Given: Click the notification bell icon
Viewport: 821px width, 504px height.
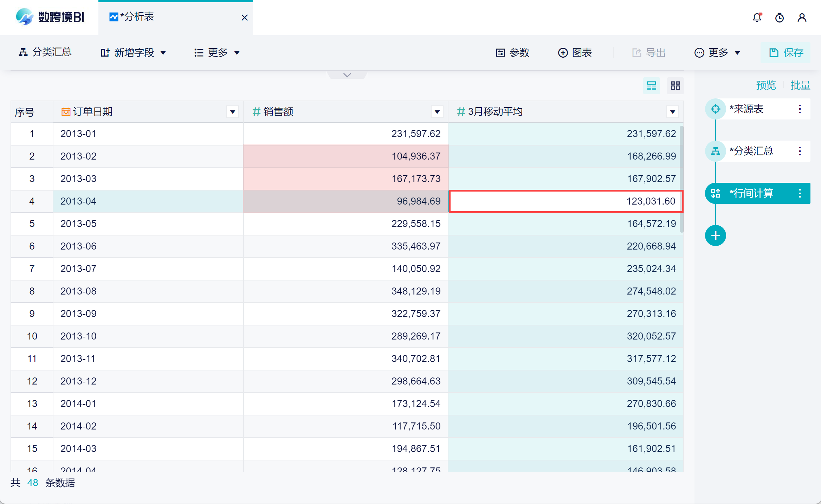Looking at the screenshot, I should (x=757, y=17).
